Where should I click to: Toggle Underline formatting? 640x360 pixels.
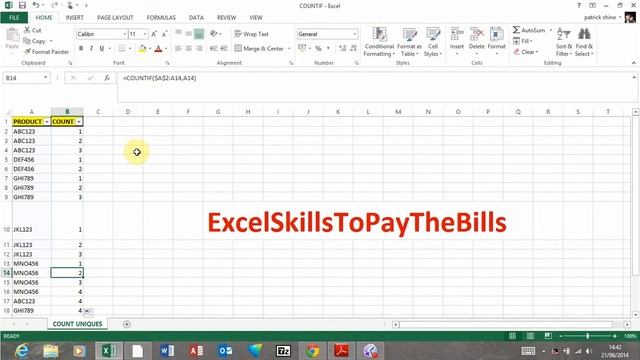(x=102, y=49)
